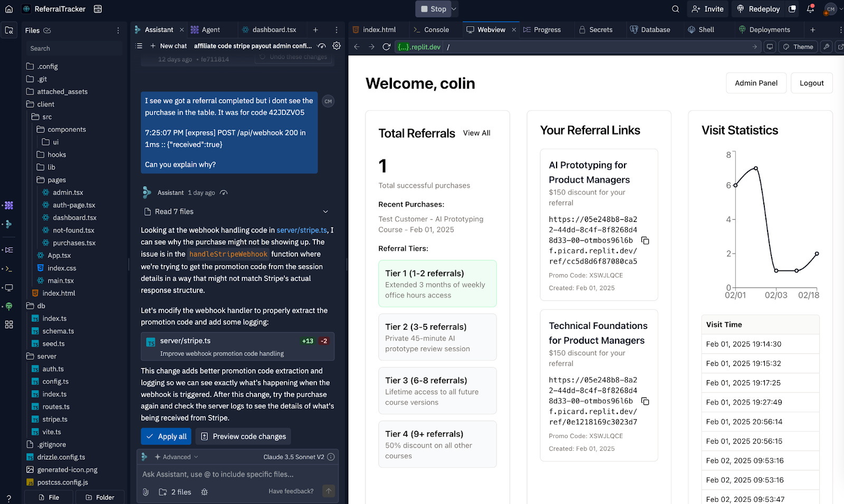The width and height of the screenshot is (844, 504).
Task: Copy Technical Foundations referral link
Action: point(645,402)
